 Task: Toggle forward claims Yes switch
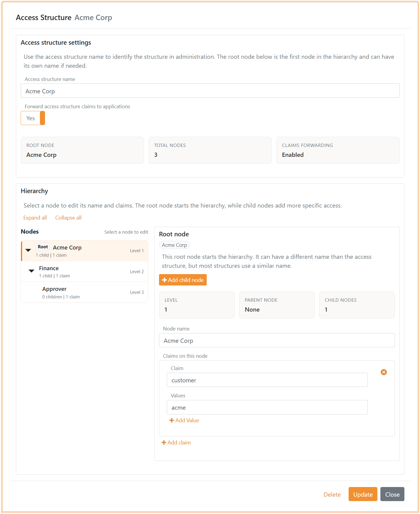(33, 118)
